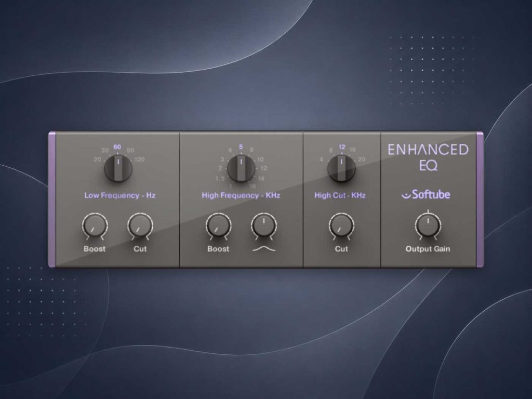Screen dimensions: 532x399
Task: Select highlighted 5 kHz high frequency value
Action: [x=241, y=147]
